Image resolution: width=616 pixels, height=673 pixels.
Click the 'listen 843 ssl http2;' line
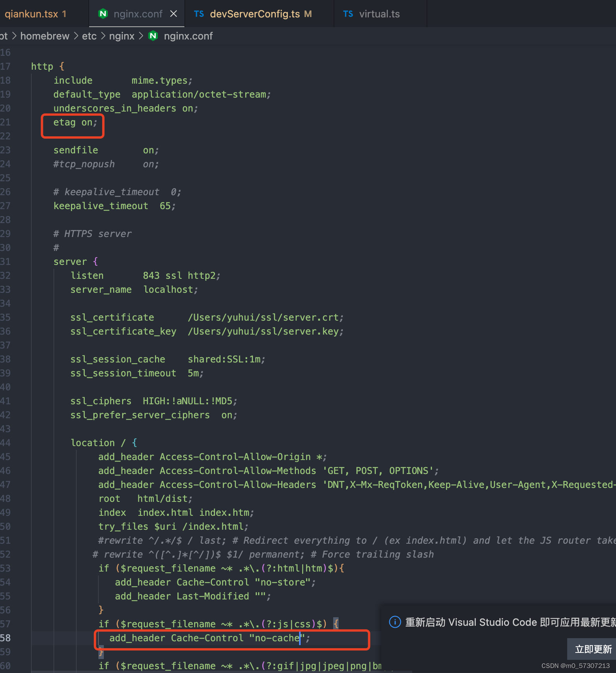[x=145, y=276]
